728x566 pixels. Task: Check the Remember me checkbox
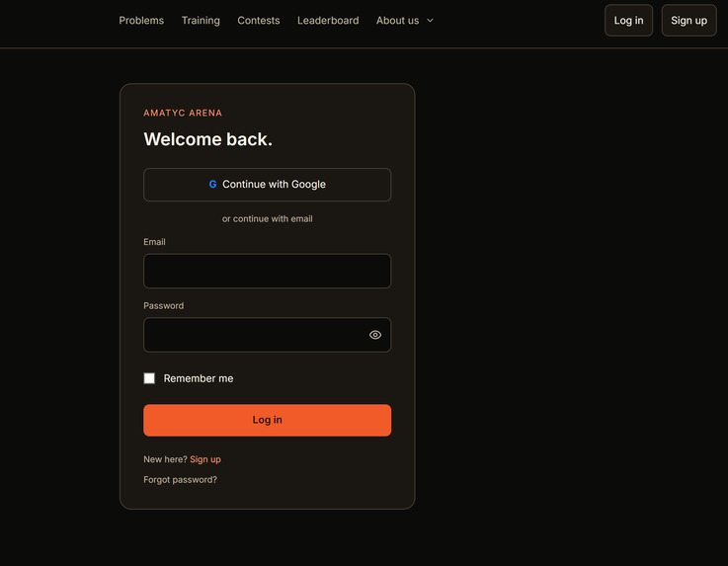pyautogui.click(x=149, y=378)
